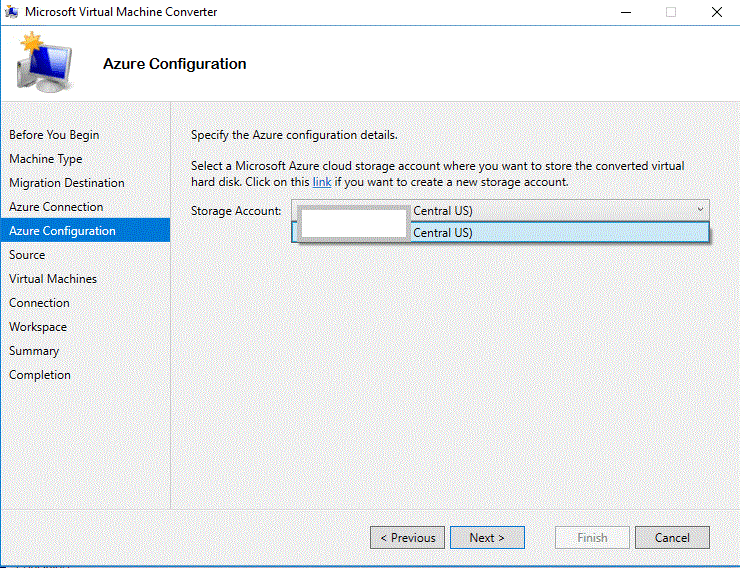Cancel the conversion wizard

coord(672,537)
